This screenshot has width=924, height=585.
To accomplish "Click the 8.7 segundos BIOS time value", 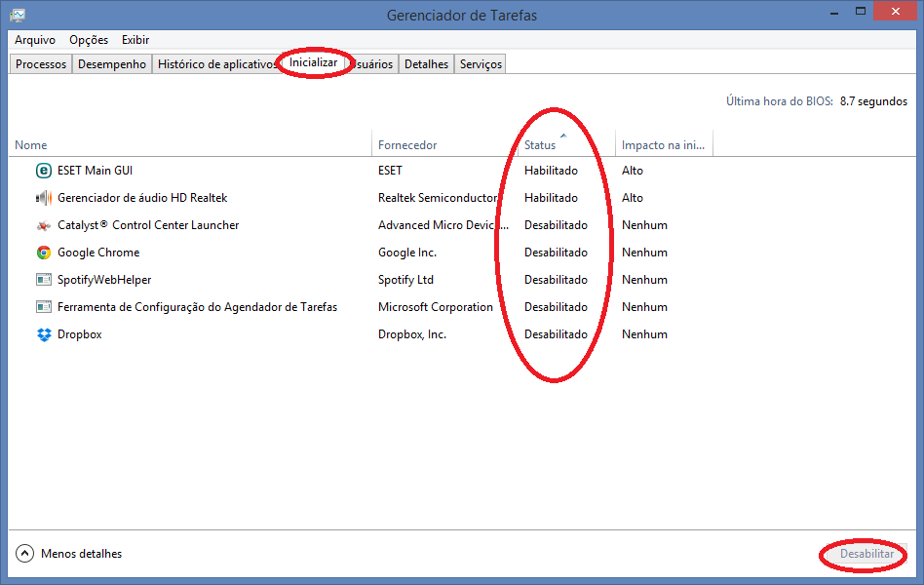I will pos(873,101).
